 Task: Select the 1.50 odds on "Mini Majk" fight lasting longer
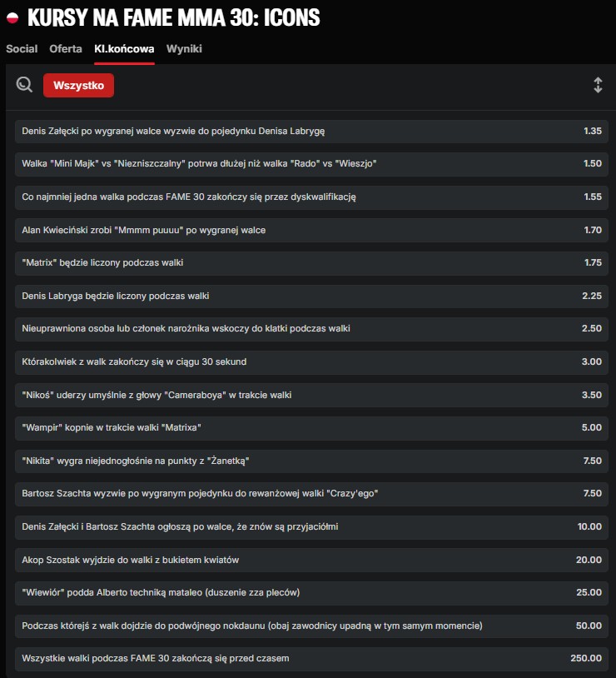(x=592, y=163)
